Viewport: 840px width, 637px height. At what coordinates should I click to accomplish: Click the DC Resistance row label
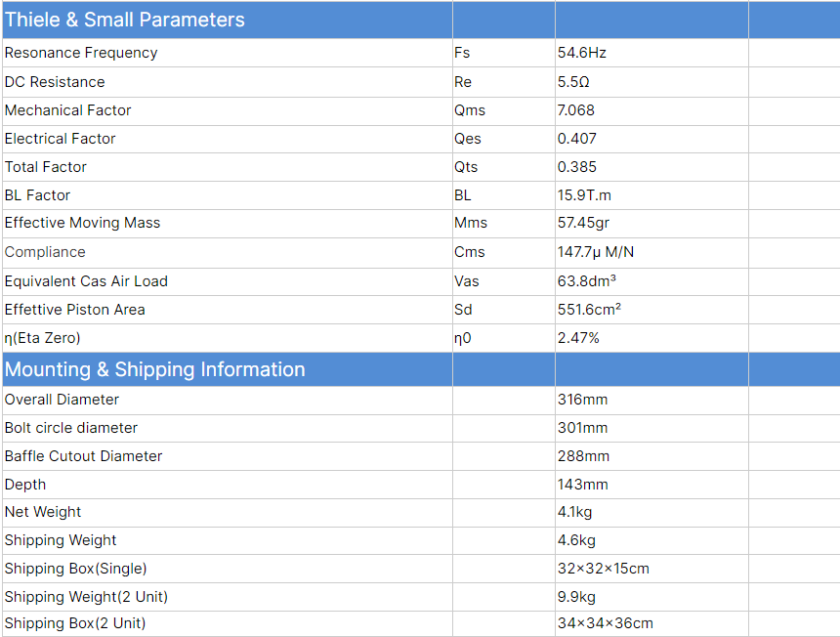click(55, 82)
